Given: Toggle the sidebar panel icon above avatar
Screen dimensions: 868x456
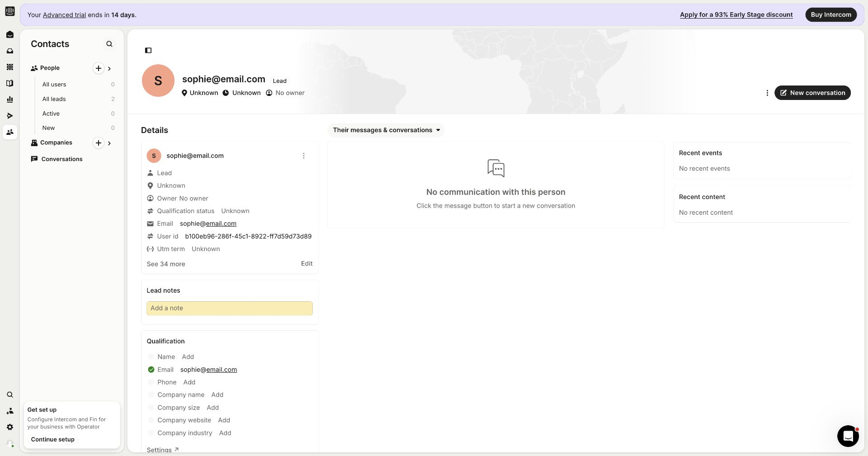Looking at the screenshot, I should click(x=148, y=50).
